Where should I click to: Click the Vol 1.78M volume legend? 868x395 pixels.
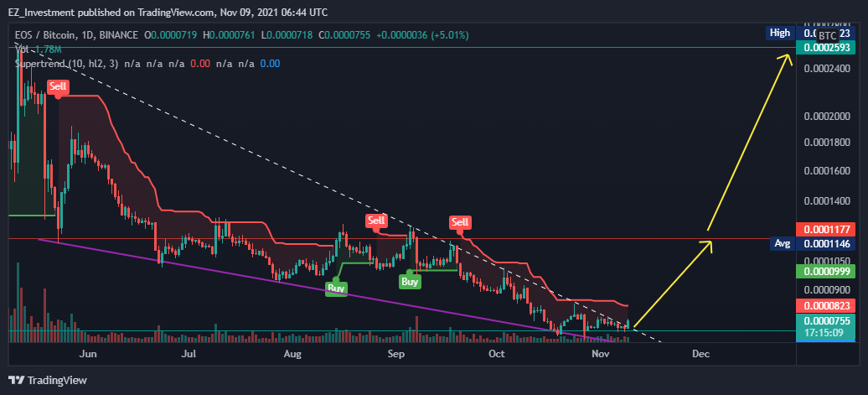coord(39,49)
